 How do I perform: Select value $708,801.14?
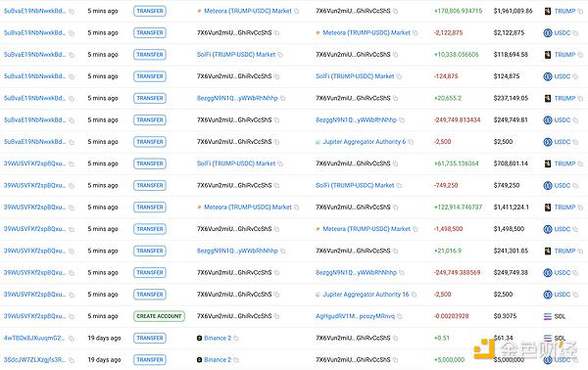[511, 163]
